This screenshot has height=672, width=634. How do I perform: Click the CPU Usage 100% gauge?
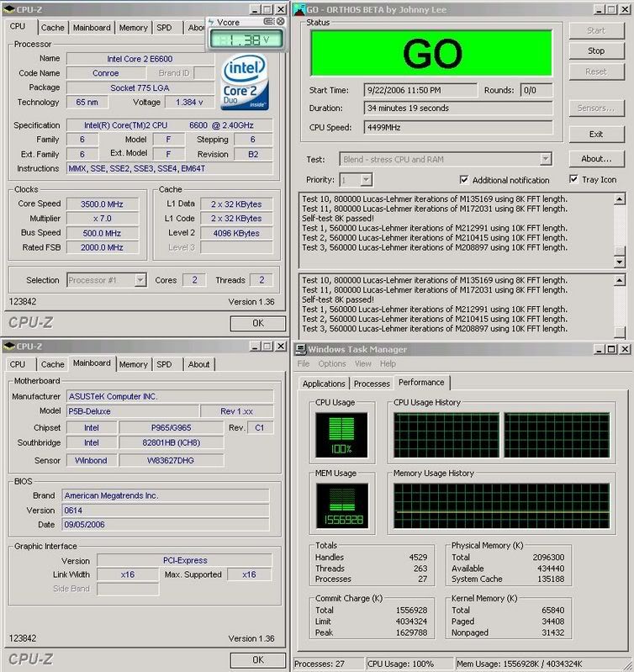341,435
